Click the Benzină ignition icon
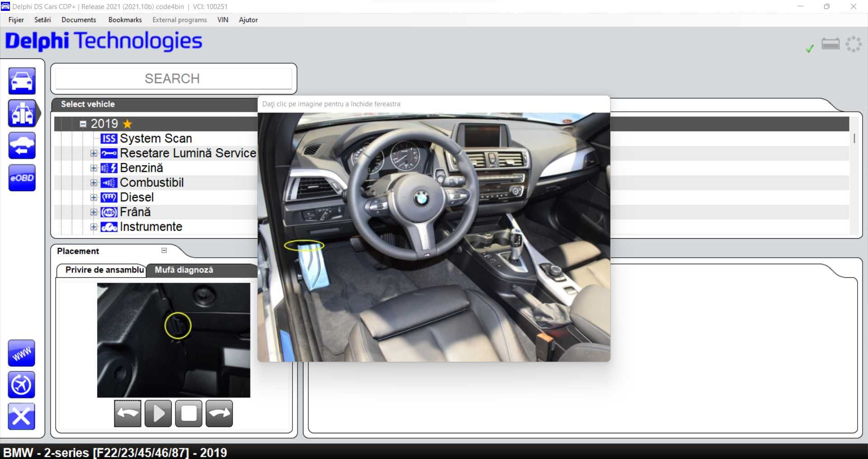This screenshot has height=459, width=868. pyautogui.click(x=108, y=168)
